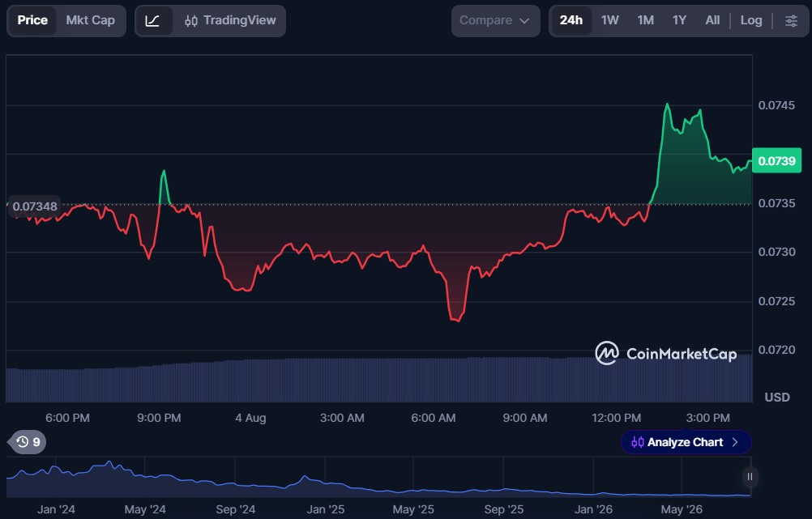Click the 0.0720 y-axis label
The height and width of the screenshot is (519, 812).
[776, 351]
